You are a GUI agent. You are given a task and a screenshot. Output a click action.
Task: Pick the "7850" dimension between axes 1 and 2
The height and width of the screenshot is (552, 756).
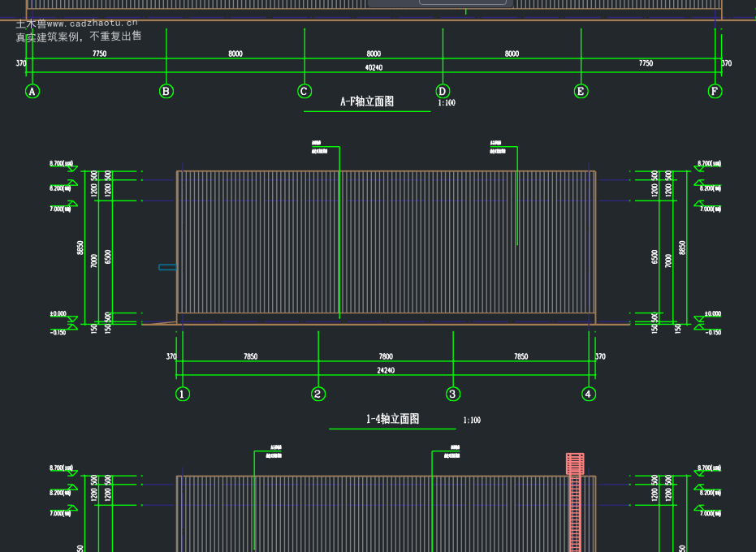pyautogui.click(x=251, y=356)
